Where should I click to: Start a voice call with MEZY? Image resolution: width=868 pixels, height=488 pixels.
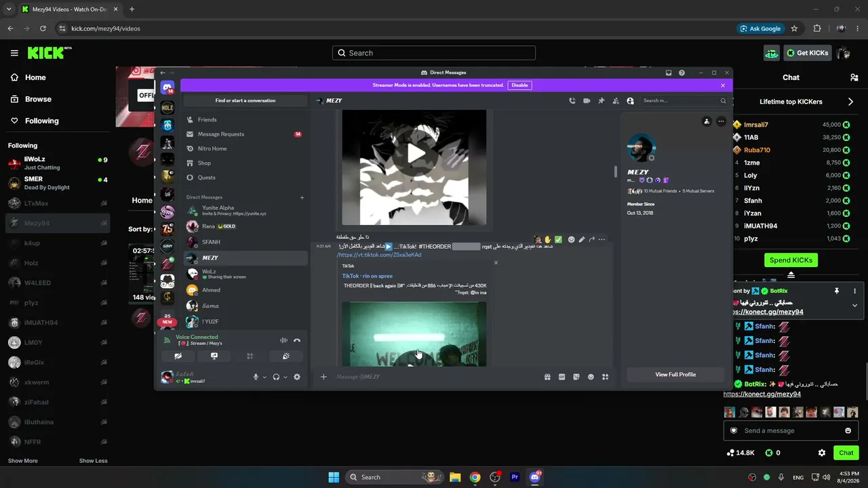click(x=572, y=101)
